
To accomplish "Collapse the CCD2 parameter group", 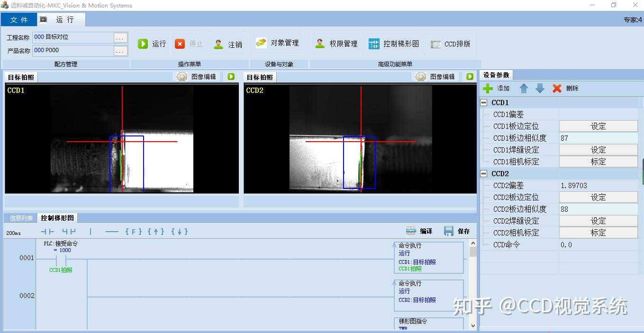I will point(484,173).
